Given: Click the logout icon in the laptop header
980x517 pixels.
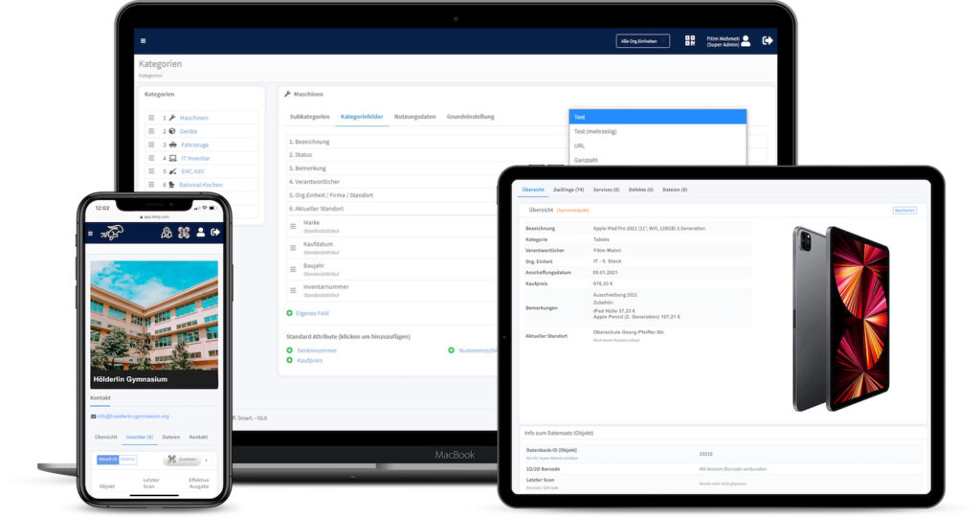Looking at the screenshot, I should 768,41.
